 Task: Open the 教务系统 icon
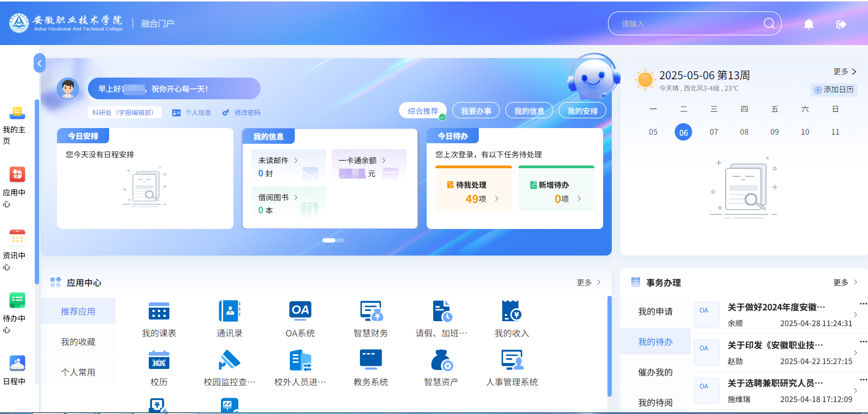pos(371,360)
